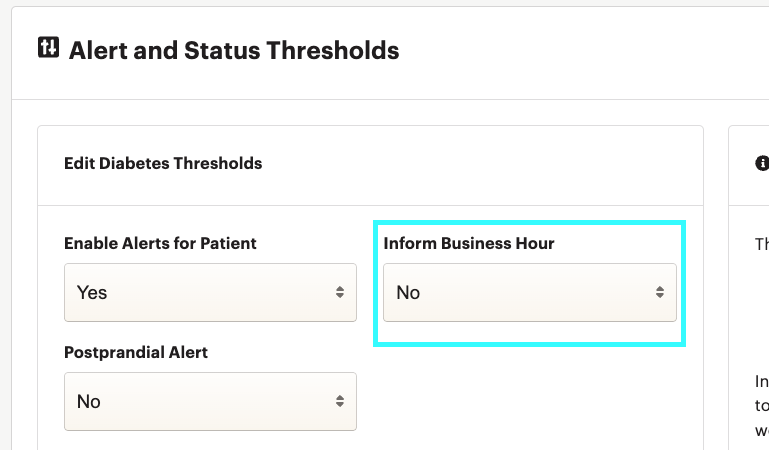The image size is (769, 450).
Task: Click the up-down arrows on Enable Alerts select
Action: (340, 293)
